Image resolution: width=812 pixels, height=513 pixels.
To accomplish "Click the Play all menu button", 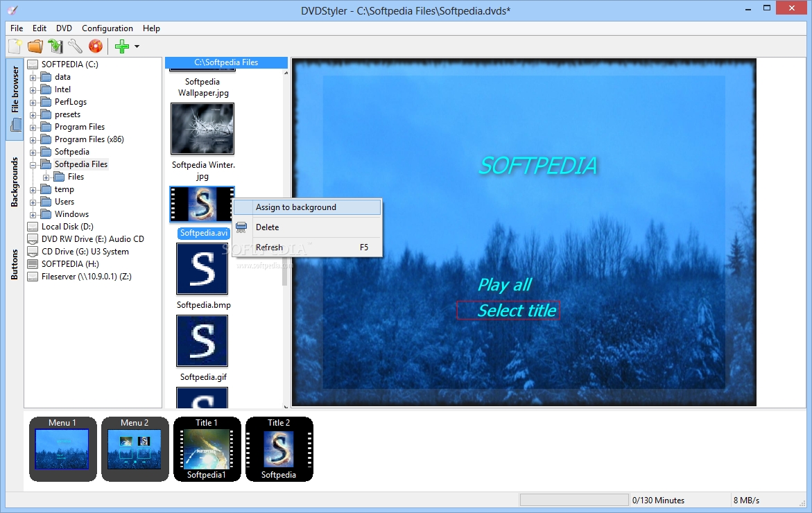I will 505,285.
